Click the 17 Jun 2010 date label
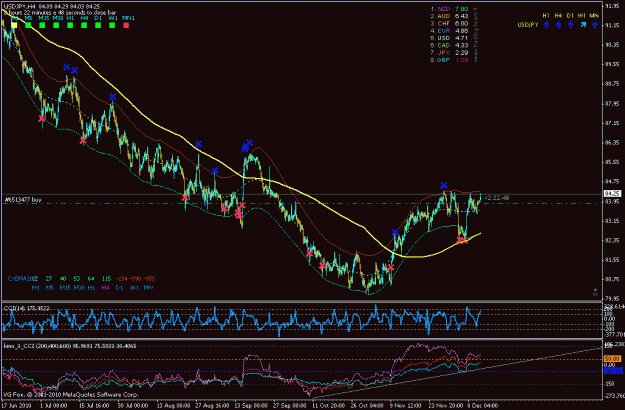The width and height of the screenshot is (625, 410). coord(16,406)
